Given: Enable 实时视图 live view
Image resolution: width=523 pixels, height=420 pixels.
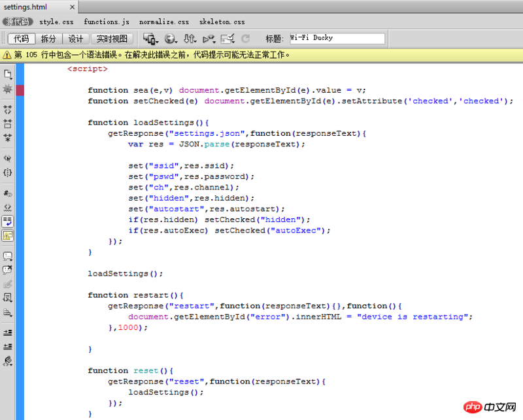Looking at the screenshot, I should pos(112,39).
